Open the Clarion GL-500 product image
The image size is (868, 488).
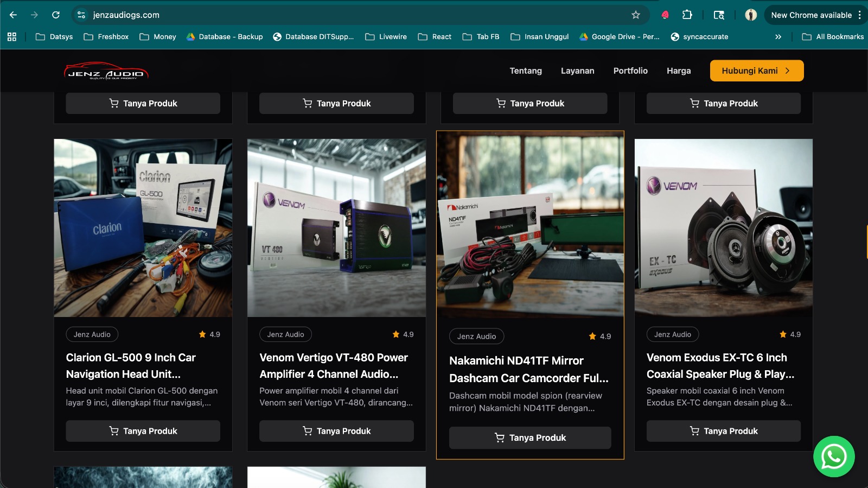pos(143,228)
